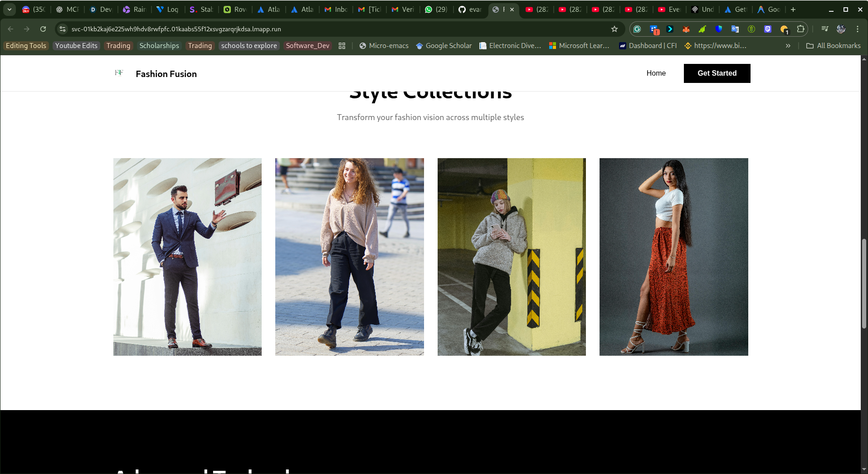Open the Youtube Edits bookmark folder
This screenshot has height=474, width=868.
point(76,46)
